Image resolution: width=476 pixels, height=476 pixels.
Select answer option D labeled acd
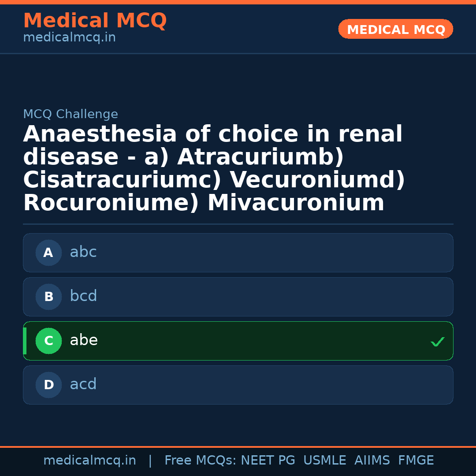[x=238, y=385]
